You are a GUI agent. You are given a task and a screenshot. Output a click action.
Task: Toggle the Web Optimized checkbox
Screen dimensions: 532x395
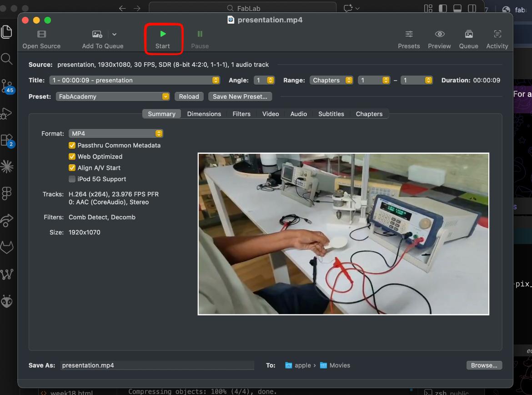(72, 157)
